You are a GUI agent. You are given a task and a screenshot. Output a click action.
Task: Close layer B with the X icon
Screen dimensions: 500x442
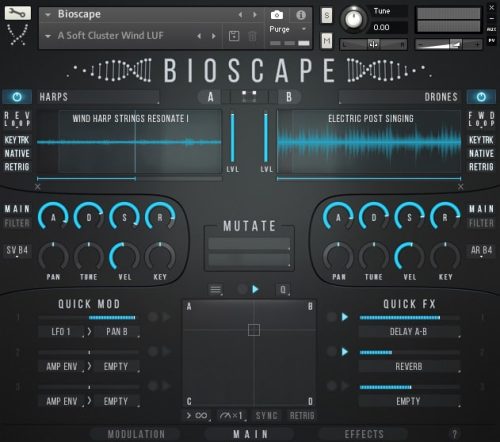tap(461, 187)
